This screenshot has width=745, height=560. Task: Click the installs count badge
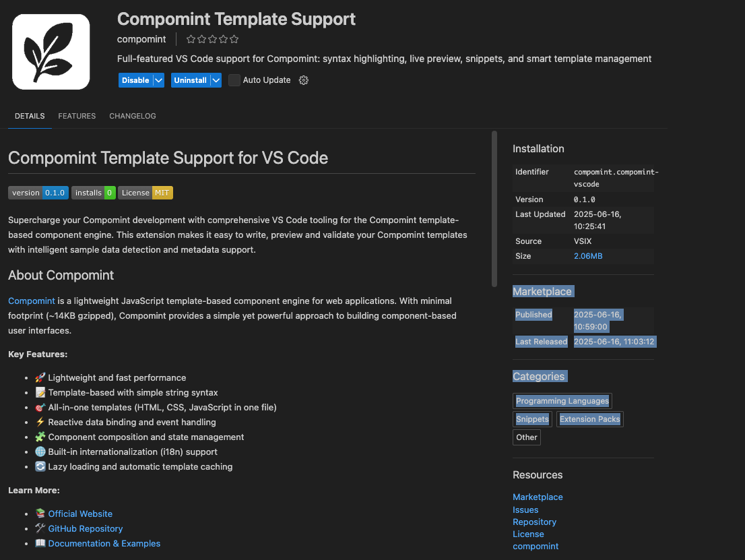[x=94, y=193]
